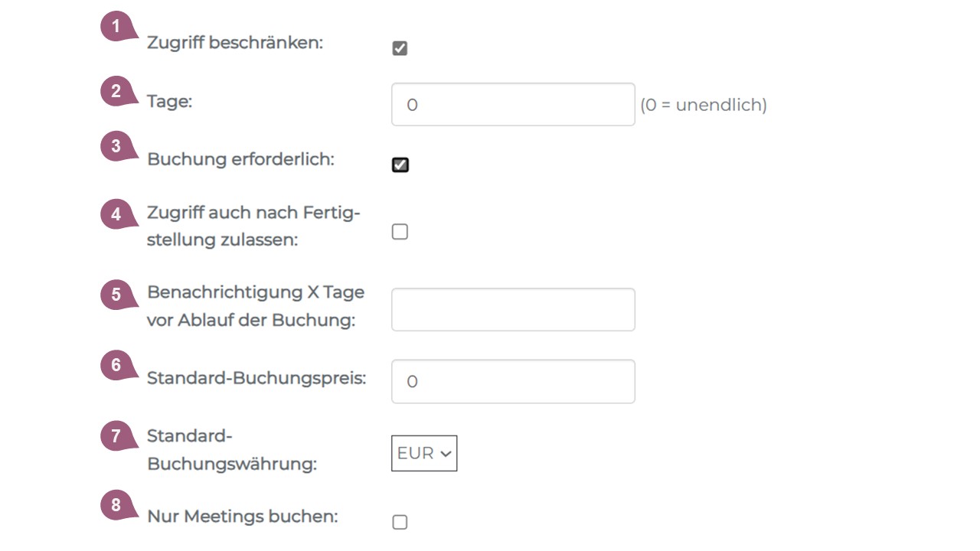This screenshot has height=551, width=980.
Task: Click the number 2 callout marker
Action: point(116,92)
